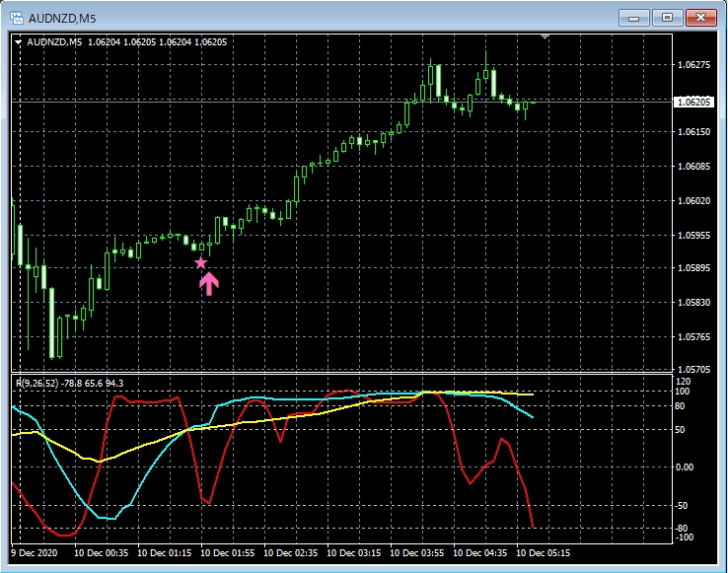Click the 9 Dec 2020 date label
Screen dimensions: 728x573
[x=35, y=553]
